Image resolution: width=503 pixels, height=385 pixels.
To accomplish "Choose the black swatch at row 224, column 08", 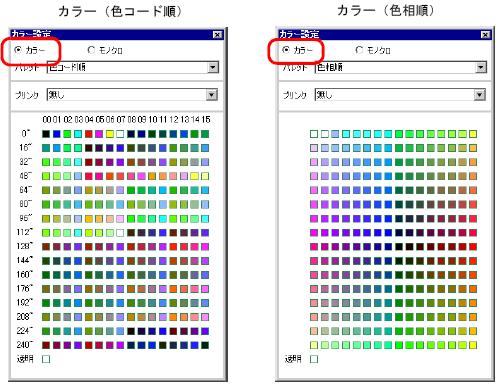I will click(131, 331).
